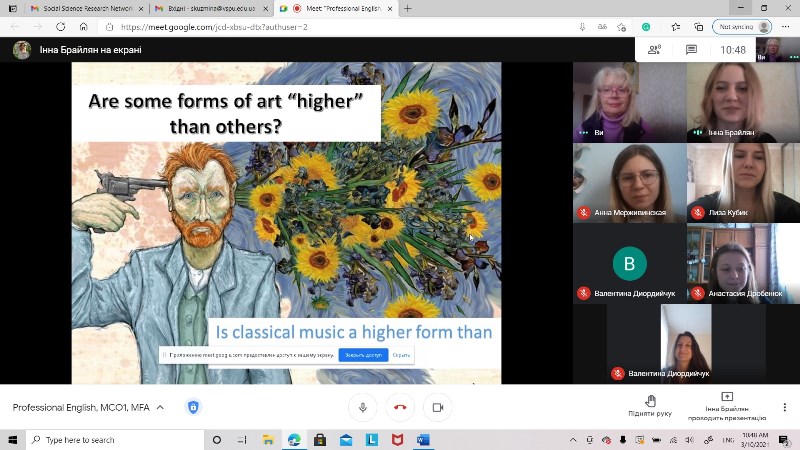
Task: Open a new browser tab
Action: pos(407,9)
